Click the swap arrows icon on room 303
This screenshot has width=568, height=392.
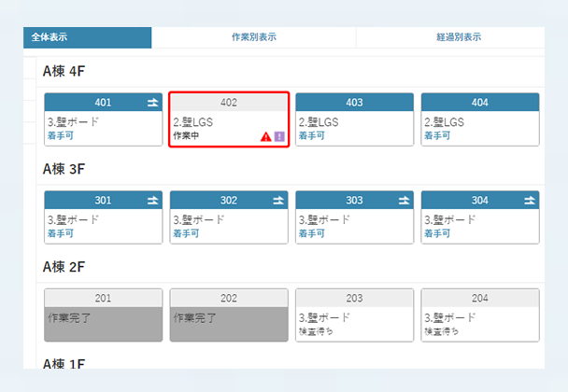(404, 200)
